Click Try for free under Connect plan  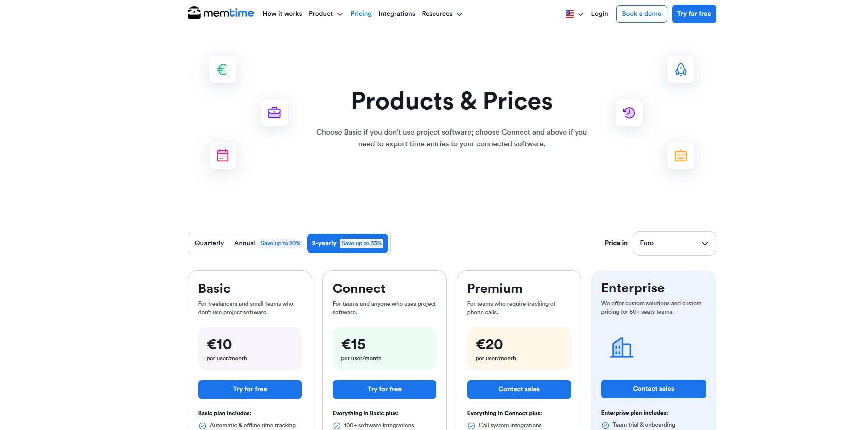pos(385,389)
